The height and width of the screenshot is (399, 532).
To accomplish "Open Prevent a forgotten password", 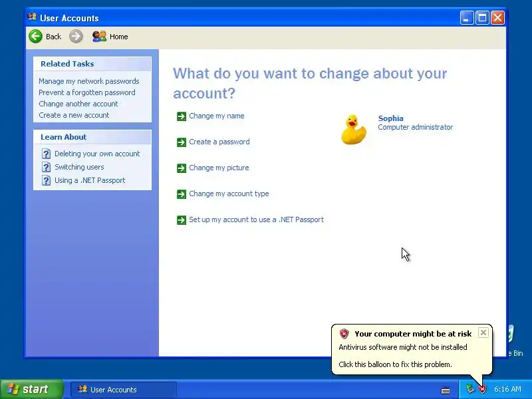I will coord(87,92).
